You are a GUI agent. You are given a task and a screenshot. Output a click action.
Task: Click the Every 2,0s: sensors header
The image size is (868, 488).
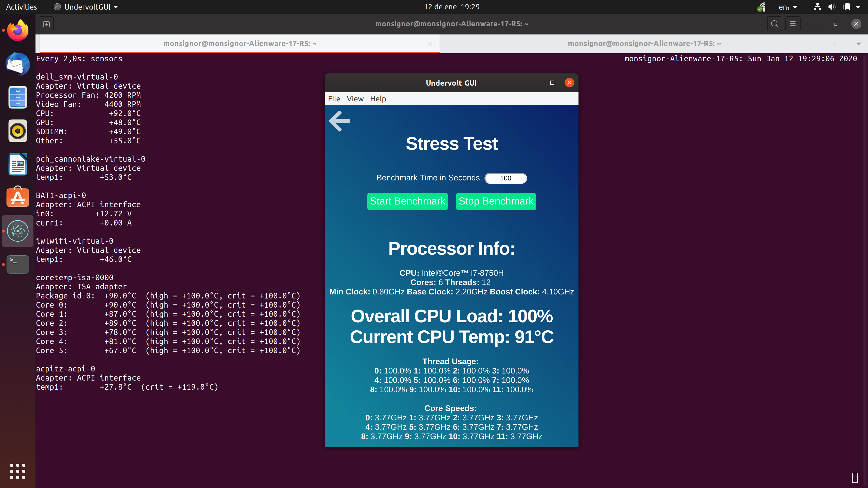79,59
